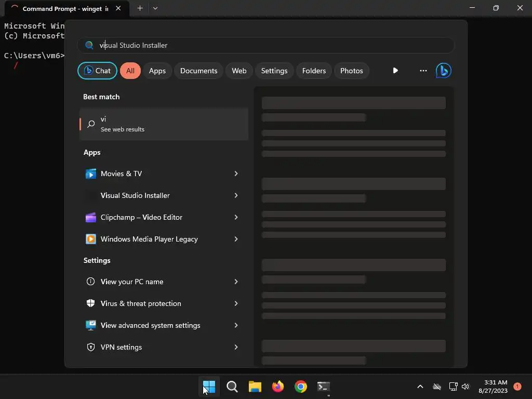This screenshot has width=532, height=399.
Task: Close the Command Prompt tab
Action: 118,8
